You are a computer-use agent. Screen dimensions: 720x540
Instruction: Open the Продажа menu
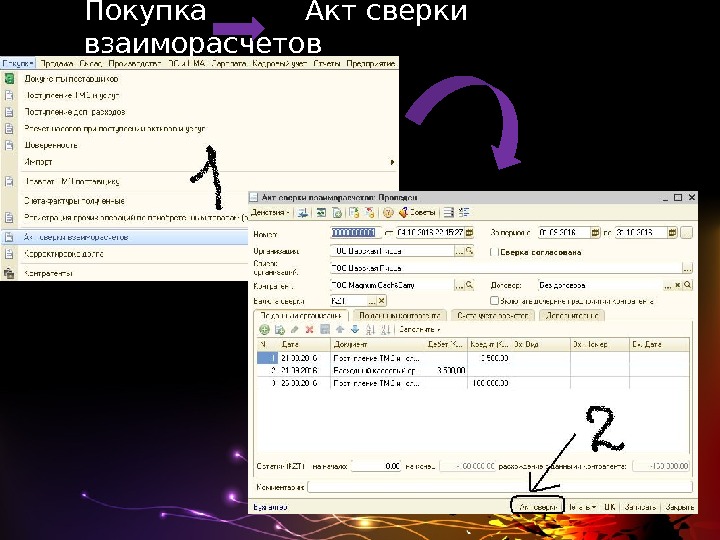click(x=56, y=64)
